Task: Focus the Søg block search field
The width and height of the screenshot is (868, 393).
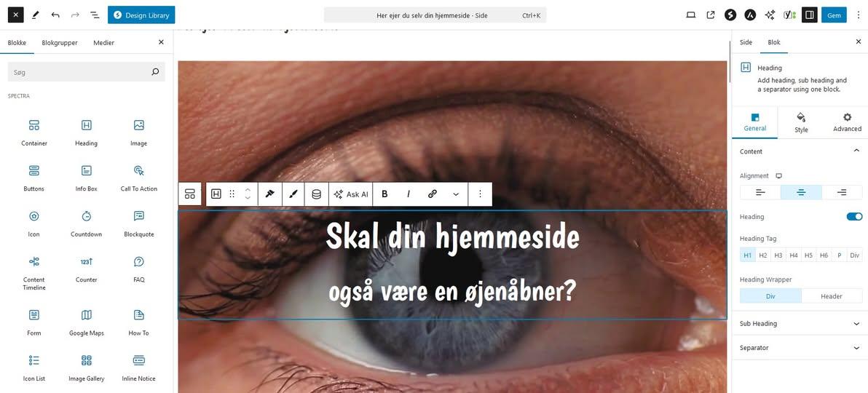Action: pos(87,72)
